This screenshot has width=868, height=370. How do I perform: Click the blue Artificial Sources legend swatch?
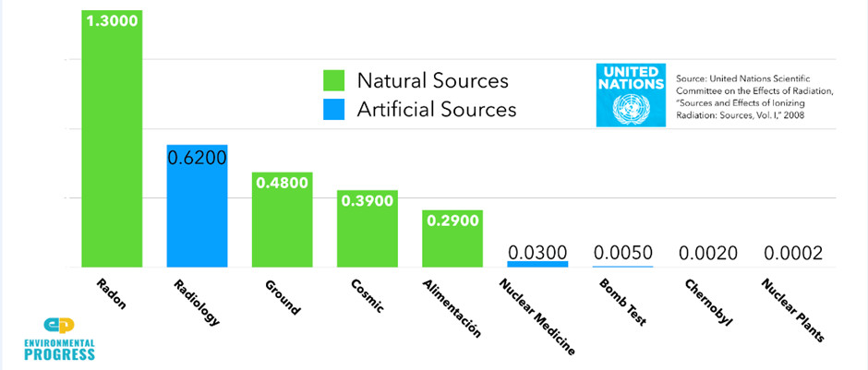tap(332, 109)
